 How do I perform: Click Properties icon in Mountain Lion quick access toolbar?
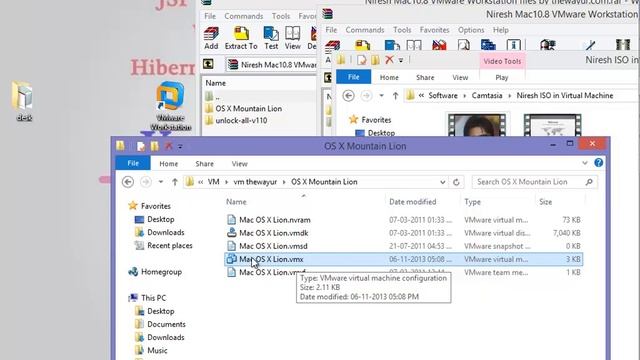[x=141, y=146]
